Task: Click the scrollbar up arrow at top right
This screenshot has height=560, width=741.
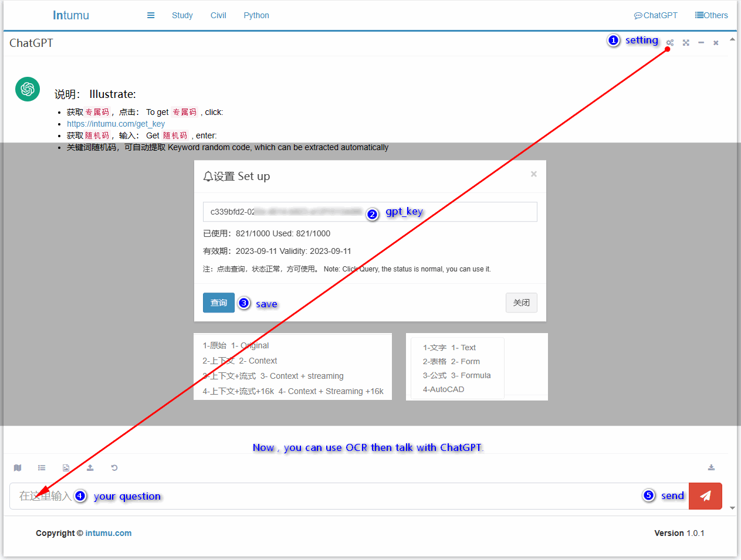Action: pyautogui.click(x=732, y=39)
